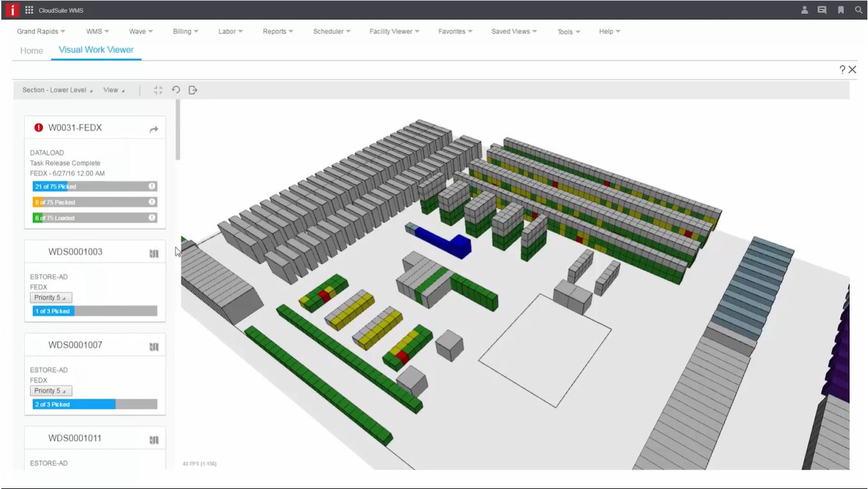Select the WDS0001007 card title

[x=75, y=345]
